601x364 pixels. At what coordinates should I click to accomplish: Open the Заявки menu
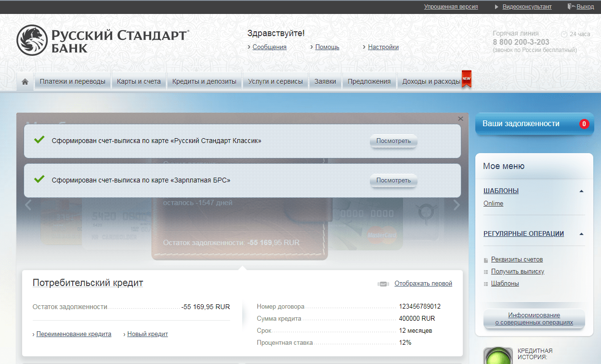326,81
